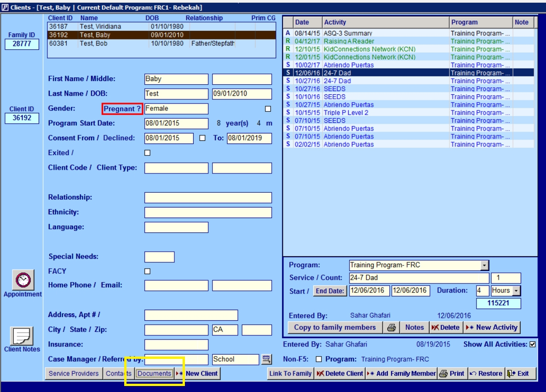Click the Activity column header
Viewport: 546px width, 392px height.
pyautogui.click(x=385, y=22)
